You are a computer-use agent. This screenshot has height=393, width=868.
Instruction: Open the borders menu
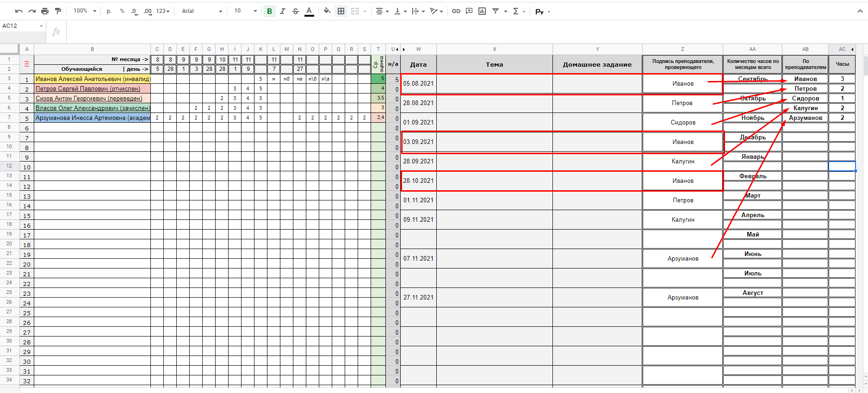(x=341, y=11)
